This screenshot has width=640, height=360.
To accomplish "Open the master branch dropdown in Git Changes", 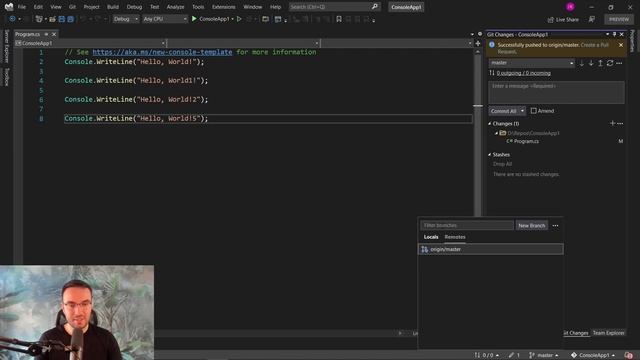I will click(x=531, y=63).
